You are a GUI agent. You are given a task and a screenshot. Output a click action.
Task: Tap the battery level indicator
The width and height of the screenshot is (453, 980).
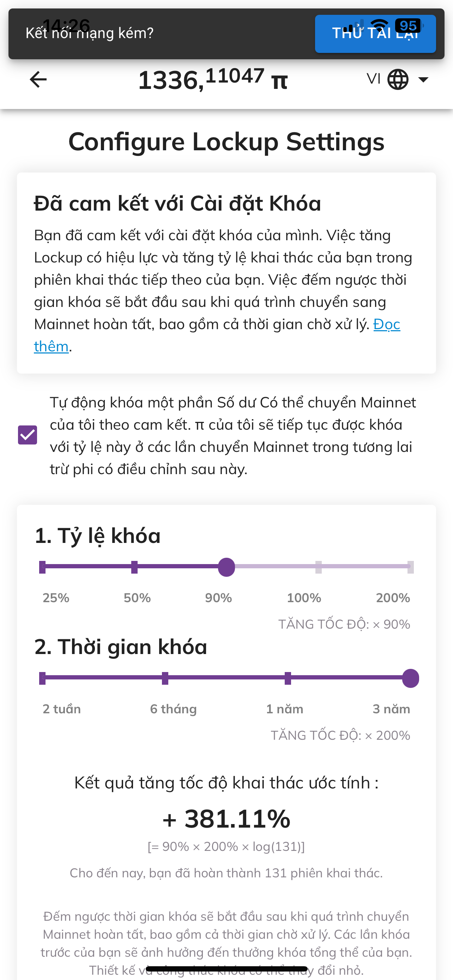[408, 25]
